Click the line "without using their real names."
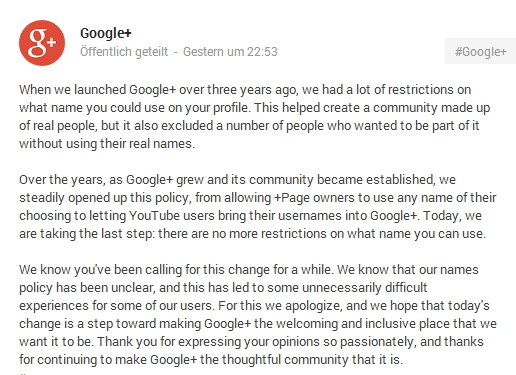 tap(107, 144)
